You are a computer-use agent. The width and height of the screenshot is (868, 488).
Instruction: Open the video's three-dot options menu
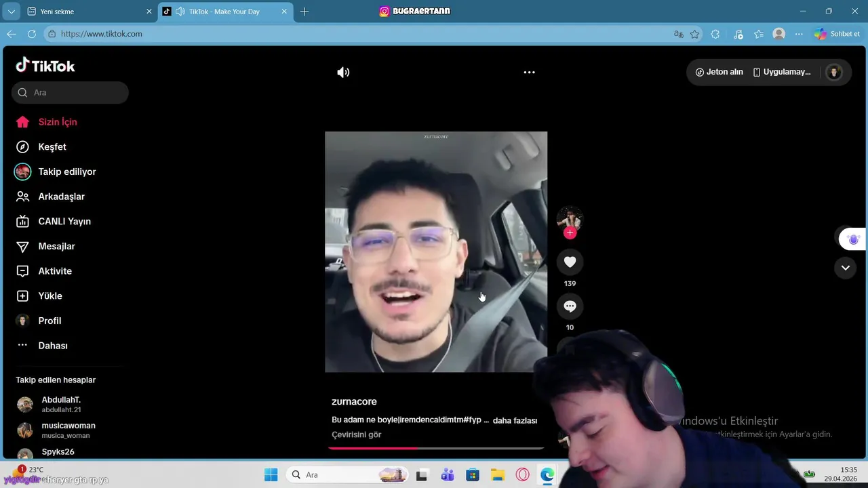(530, 73)
